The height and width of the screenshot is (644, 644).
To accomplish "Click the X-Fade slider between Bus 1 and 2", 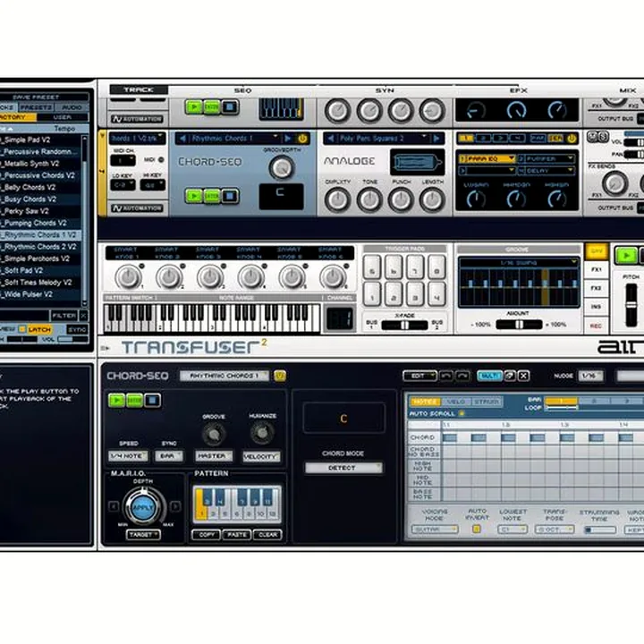I will tap(404, 326).
